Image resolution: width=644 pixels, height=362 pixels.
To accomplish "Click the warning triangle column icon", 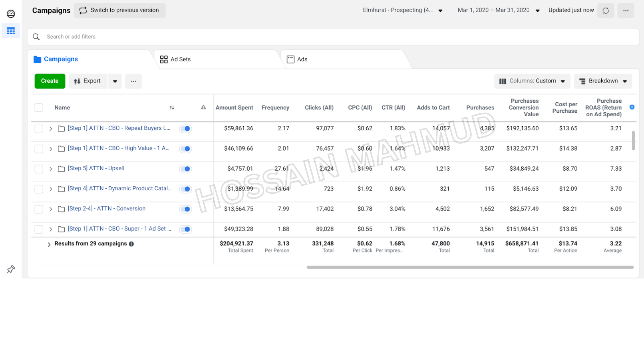I will point(203,107).
